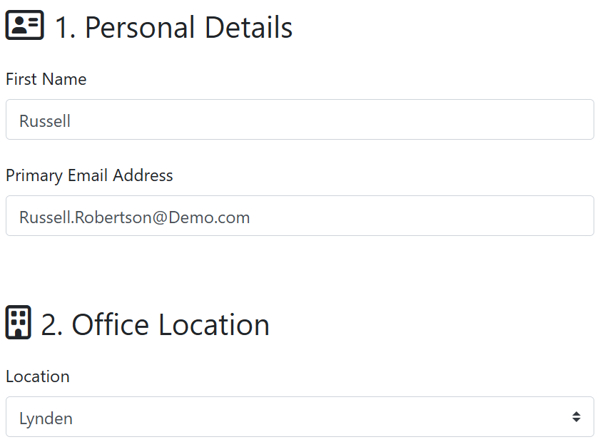
Task: Click the "1. Personal Details" heading
Action: coord(173,27)
